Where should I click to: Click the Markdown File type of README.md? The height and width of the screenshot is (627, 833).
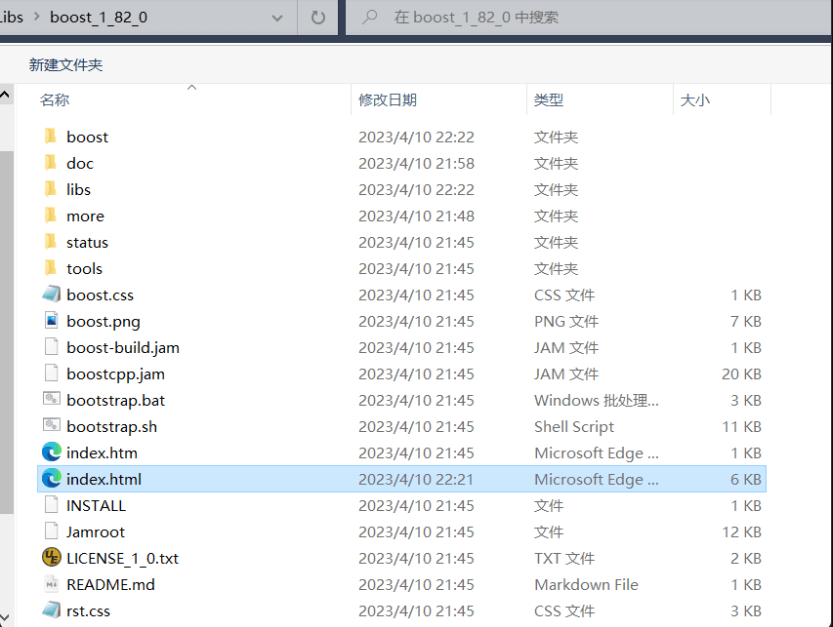click(586, 584)
